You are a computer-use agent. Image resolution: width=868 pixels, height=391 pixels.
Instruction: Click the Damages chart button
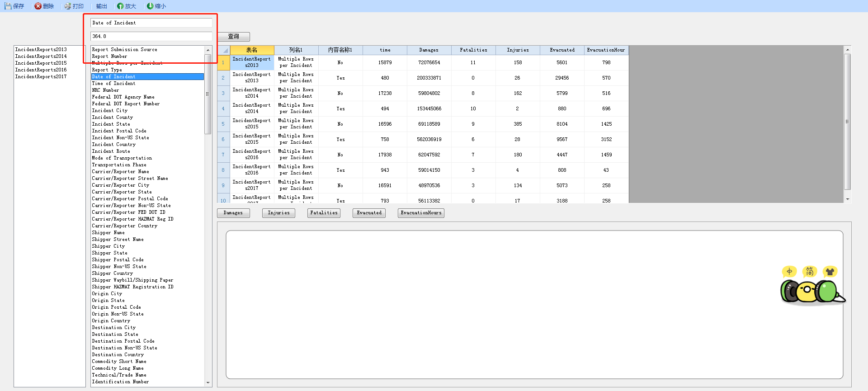pos(233,213)
